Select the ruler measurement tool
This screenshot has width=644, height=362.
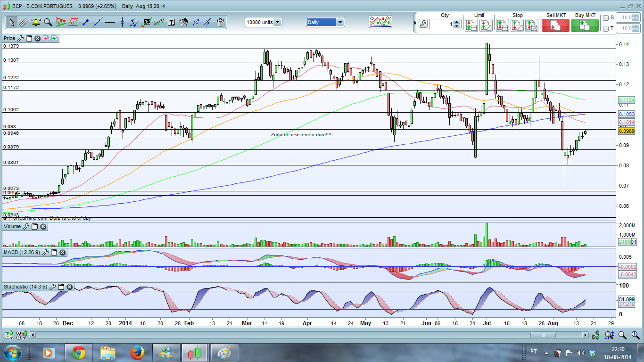pos(24,22)
